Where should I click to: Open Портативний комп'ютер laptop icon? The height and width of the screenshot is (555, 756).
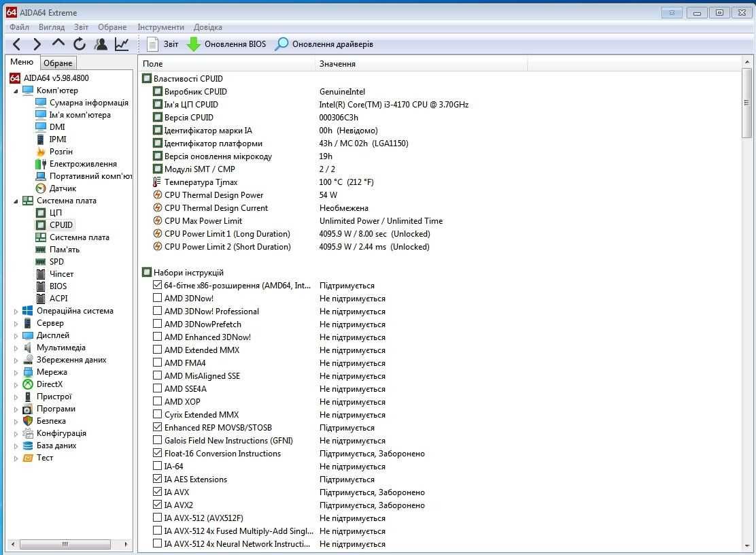[41, 176]
